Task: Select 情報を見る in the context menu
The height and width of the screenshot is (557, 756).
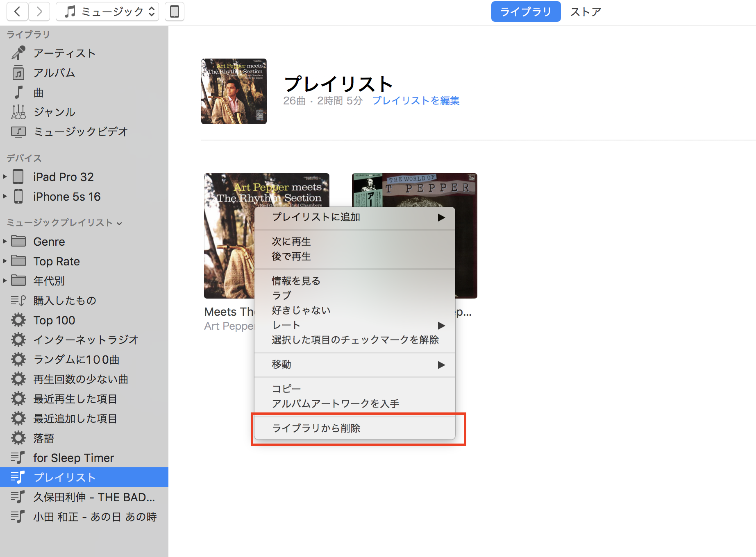Action: [x=296, y=281]
